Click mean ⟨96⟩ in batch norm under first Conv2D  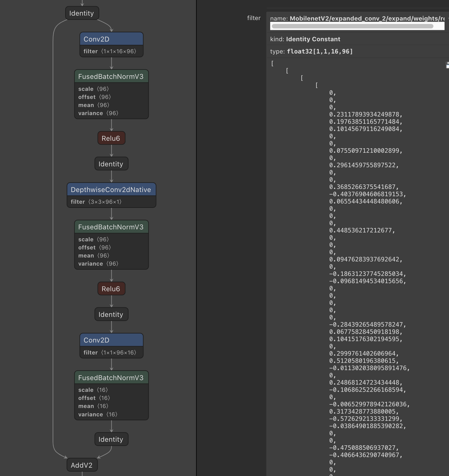coord(94,105)
